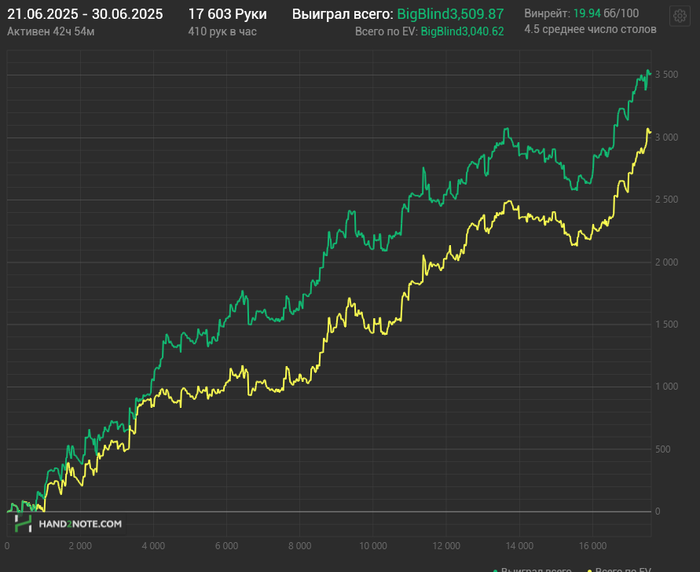Click the 19.94 winrate value
Screen dimensions: 700x572
[587, 14]
